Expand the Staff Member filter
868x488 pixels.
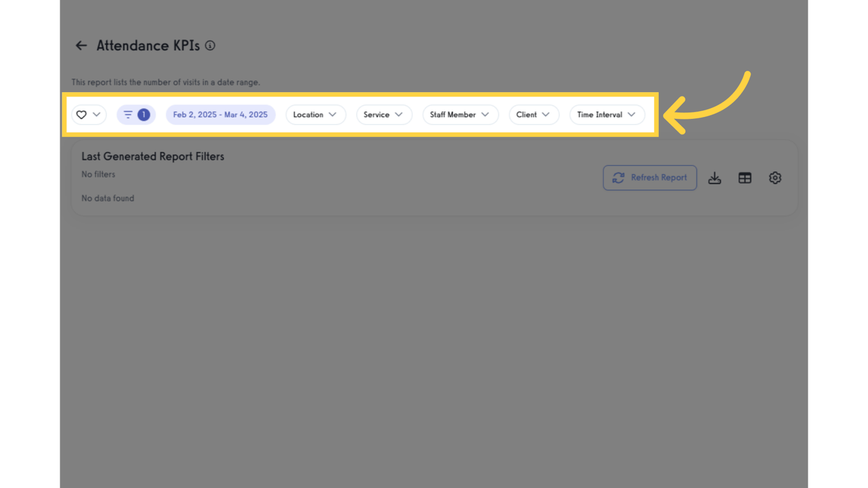click(460, 114)
